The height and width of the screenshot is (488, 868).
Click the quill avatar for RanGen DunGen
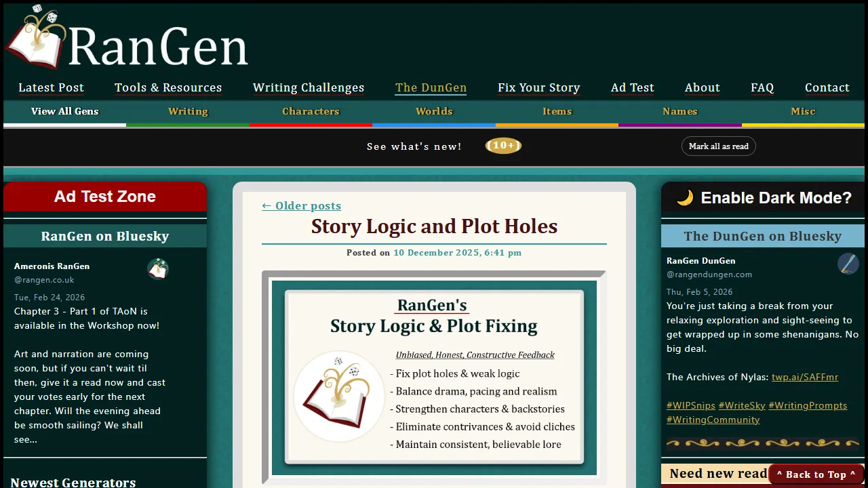coord(848,264)
